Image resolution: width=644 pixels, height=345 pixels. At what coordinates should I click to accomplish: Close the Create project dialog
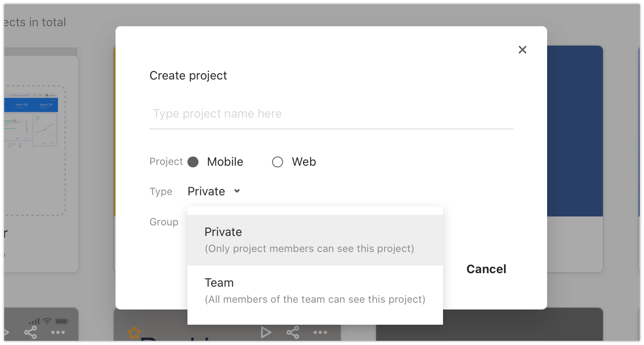click(x=523, y=50)
